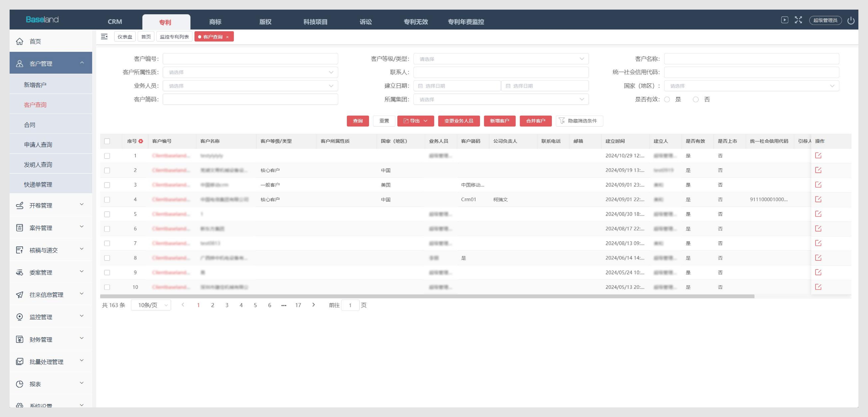
Task: Go to next page with the right arrow
Action: (313, 305)
